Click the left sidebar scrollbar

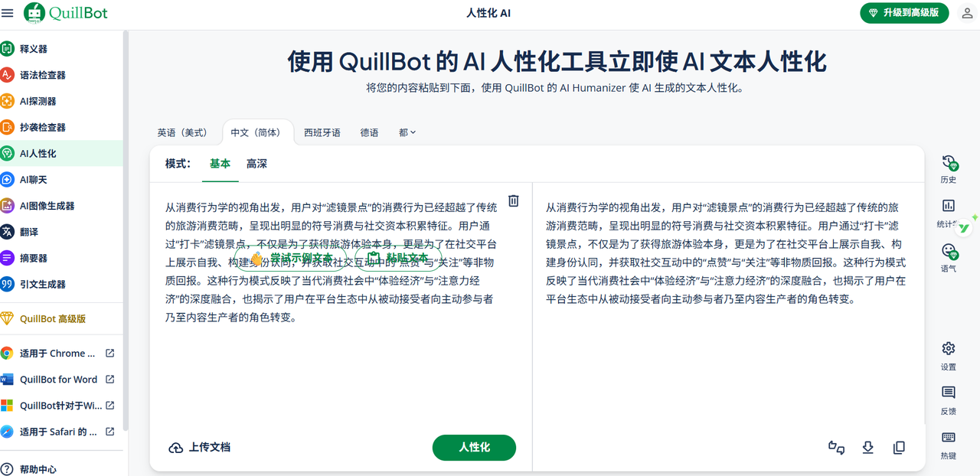(x=126, y=230)
